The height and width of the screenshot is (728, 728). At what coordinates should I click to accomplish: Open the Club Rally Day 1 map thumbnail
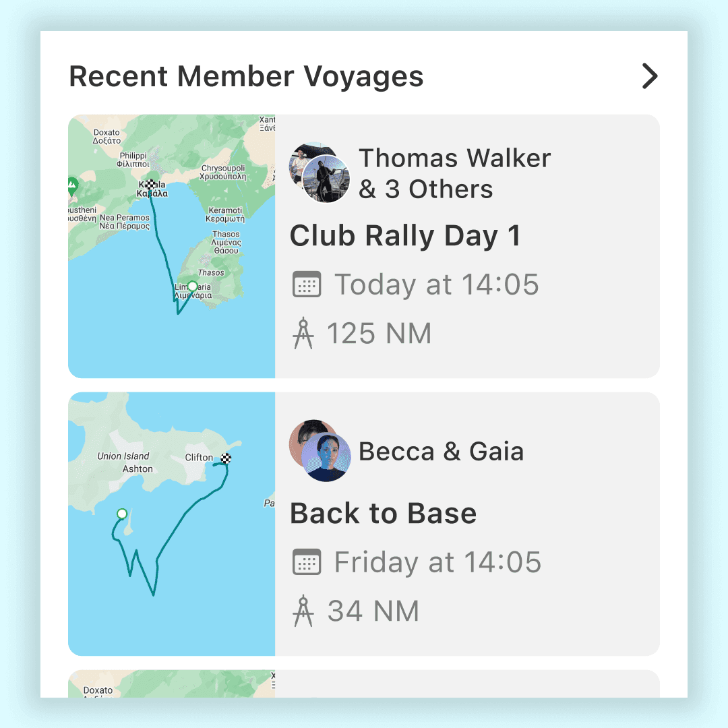click(x=172, y=246)
